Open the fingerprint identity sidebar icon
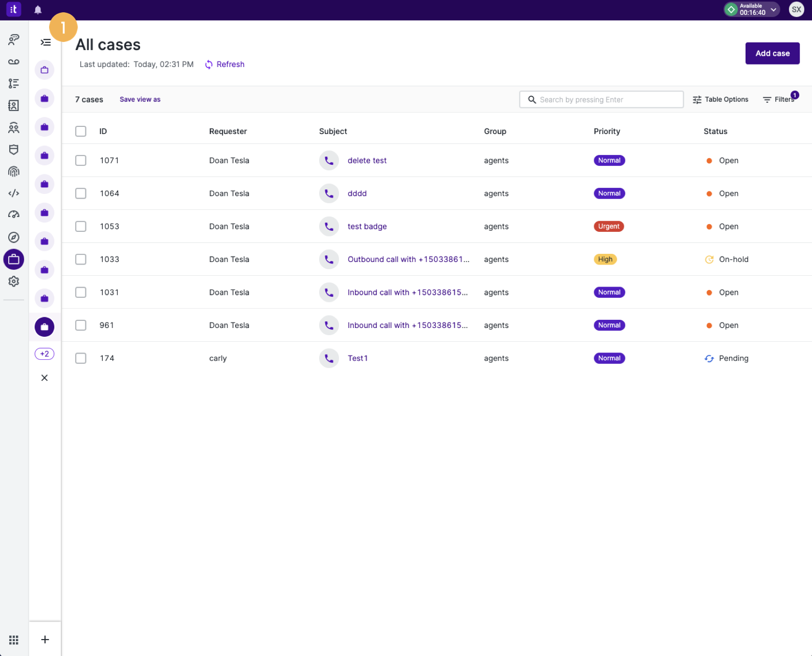This screenshot has width=812, height=656. (14, 171)
